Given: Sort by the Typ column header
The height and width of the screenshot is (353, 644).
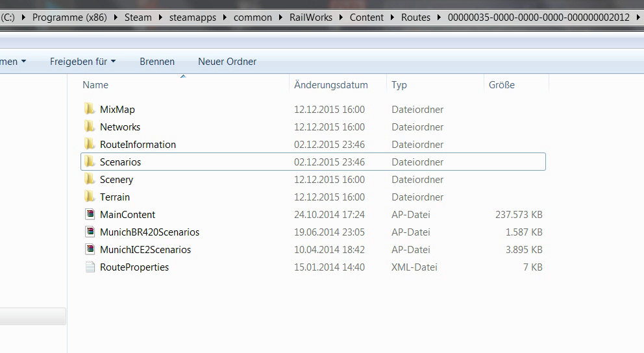Looking at the screenshot, I should 399,85.
